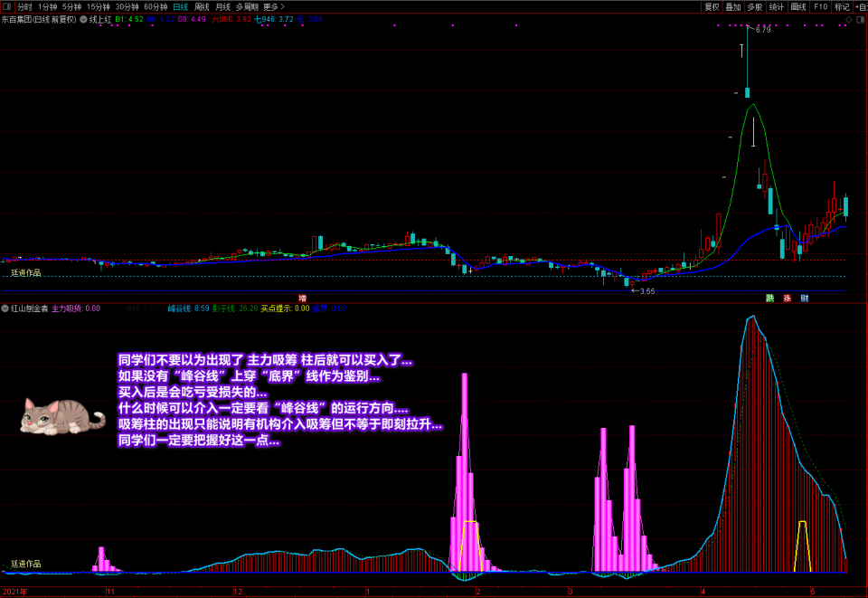Switch to the 周线 weekly period tab
The image size is (868, 598).
[202, 6]
